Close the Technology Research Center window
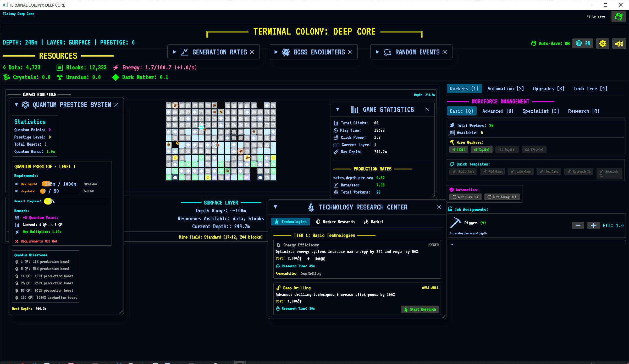Image resolution: width=629 pixels, height=364 pixels. pyautogui.click(x=439, y=207)
